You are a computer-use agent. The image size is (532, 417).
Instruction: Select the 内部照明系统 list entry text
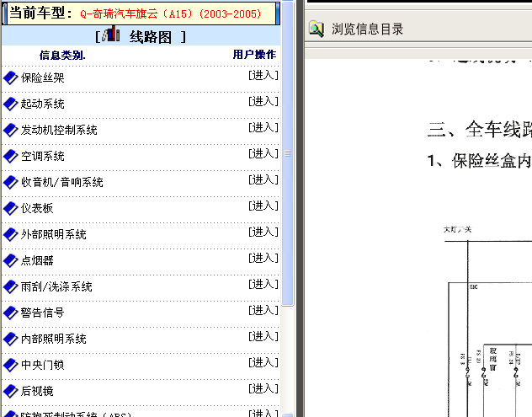tap(54, 339)
